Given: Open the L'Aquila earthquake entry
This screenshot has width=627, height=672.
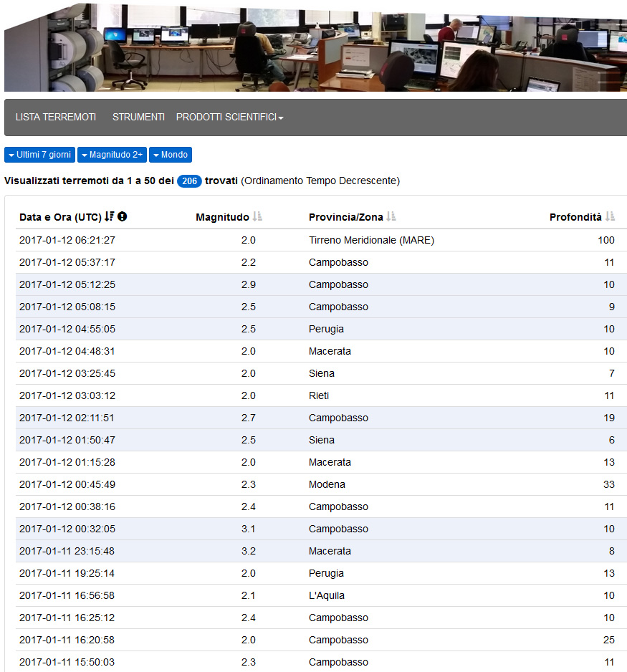Looking at the screenshot, I should pos(326,595).
